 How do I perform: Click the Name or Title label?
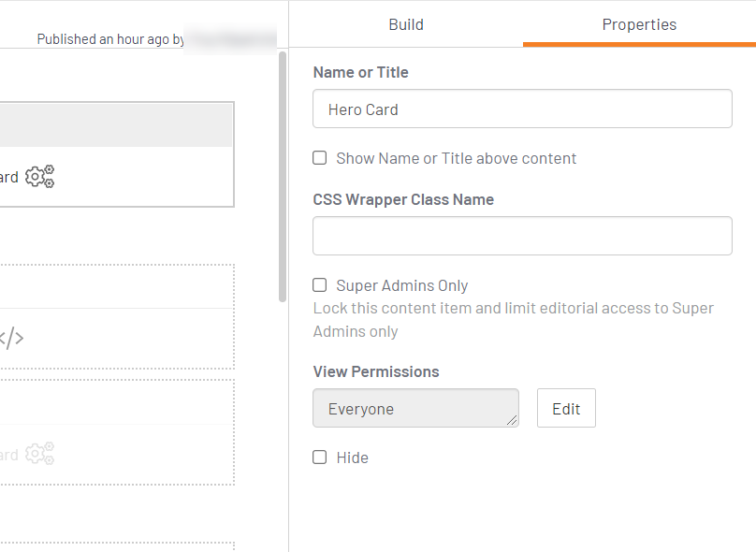pyautogui.click(x=360, y=72)
